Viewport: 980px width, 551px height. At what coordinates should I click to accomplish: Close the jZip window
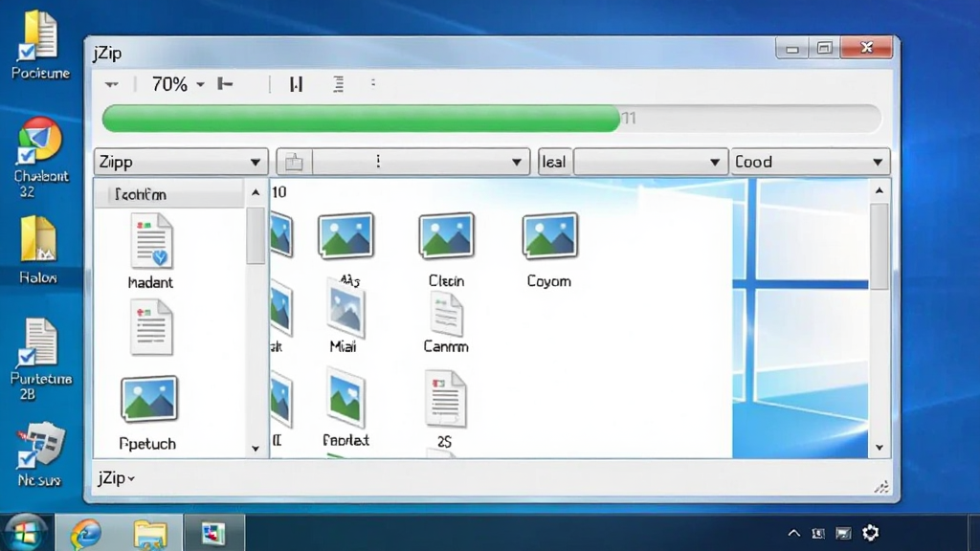click(x=866, y=48)
